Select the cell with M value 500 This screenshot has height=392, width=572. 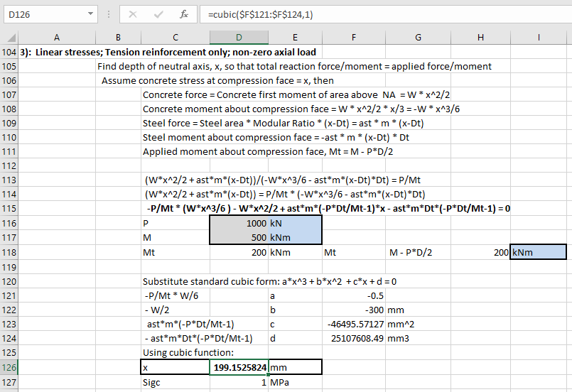pyautogui.click(x=239, y=237)
